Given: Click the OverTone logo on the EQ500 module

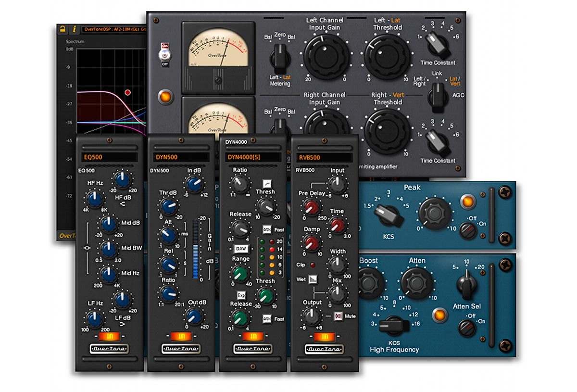Looking at the screenshot, I should (109, 348).
